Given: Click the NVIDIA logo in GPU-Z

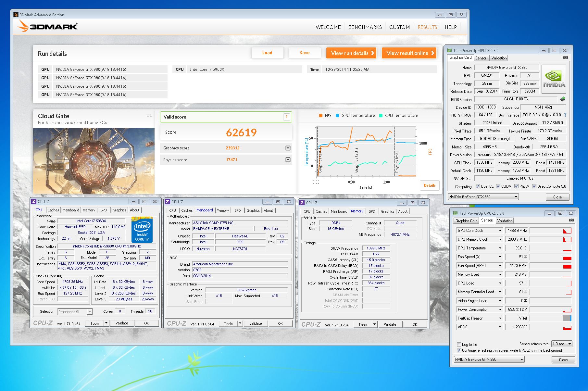Looking at the screenshot, I should coord(554,80).
